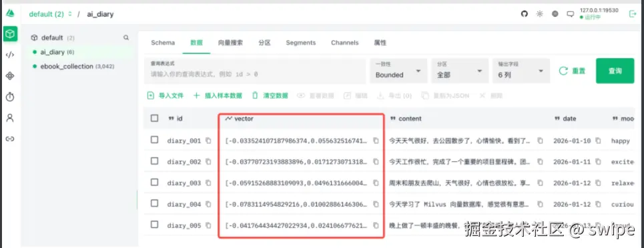Viewport: 644px width, 248px height.
Task: Copy the diary_005 id value
Action: pyautogui.click(x=209, y=225)
